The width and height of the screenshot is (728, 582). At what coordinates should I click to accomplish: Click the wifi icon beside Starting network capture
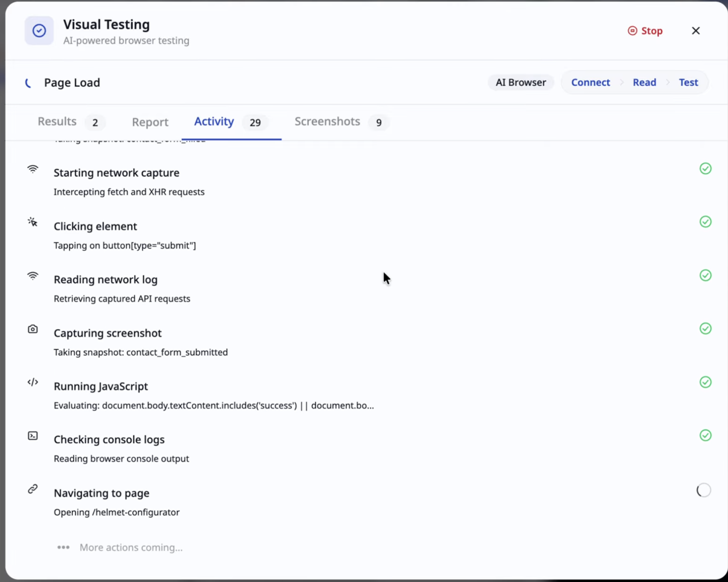click(x=33, y=169)
